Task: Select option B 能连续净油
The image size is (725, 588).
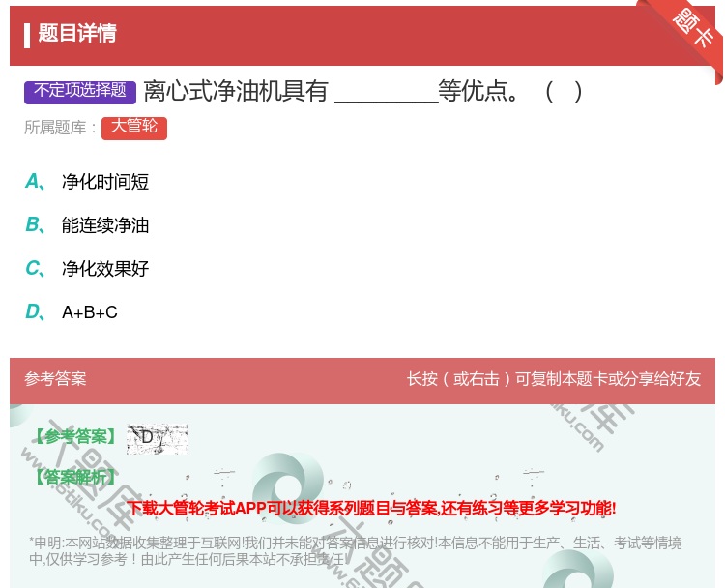Action: pos(87,224)
